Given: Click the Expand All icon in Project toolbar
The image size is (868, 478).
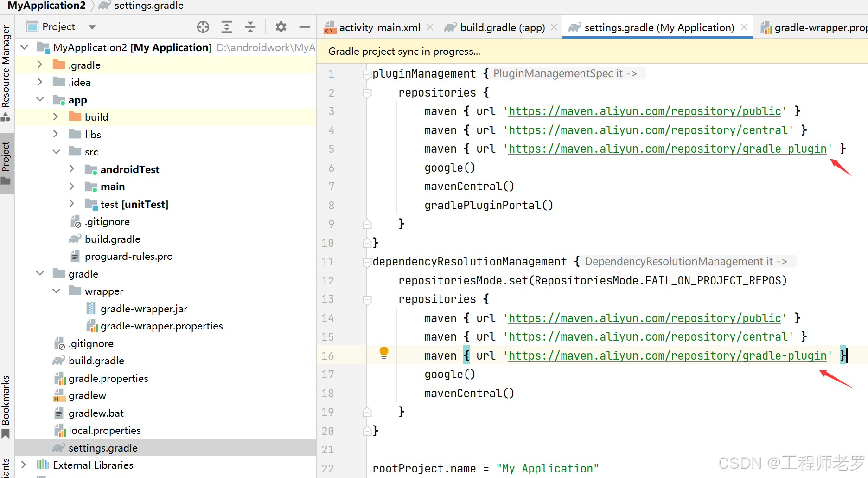Looking at the screenshot, I should point(227,27).
